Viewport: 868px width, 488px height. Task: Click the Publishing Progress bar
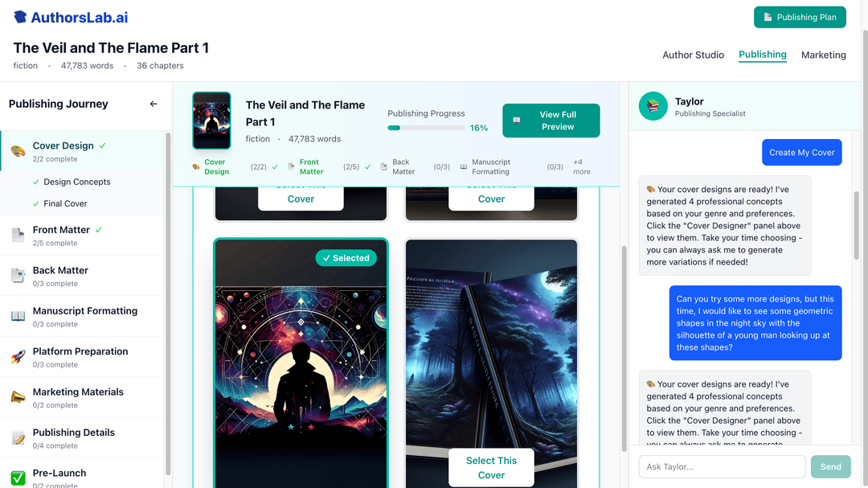click(426, 128)
